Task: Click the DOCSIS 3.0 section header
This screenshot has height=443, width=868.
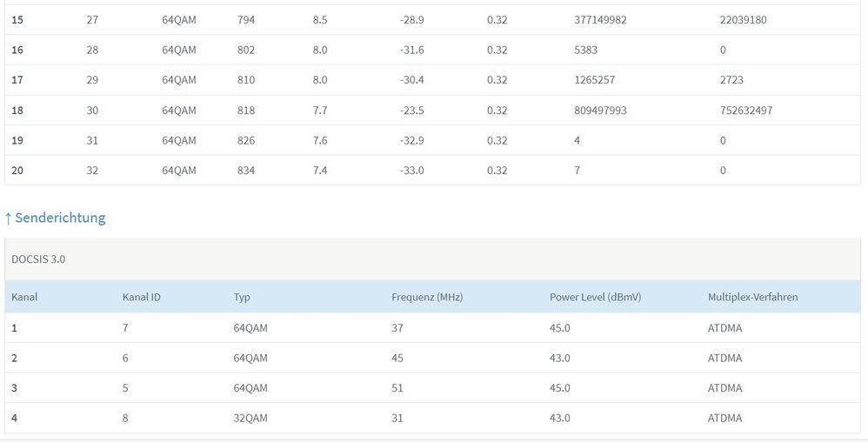Action: pyautogui.click(x=38, y=258)
